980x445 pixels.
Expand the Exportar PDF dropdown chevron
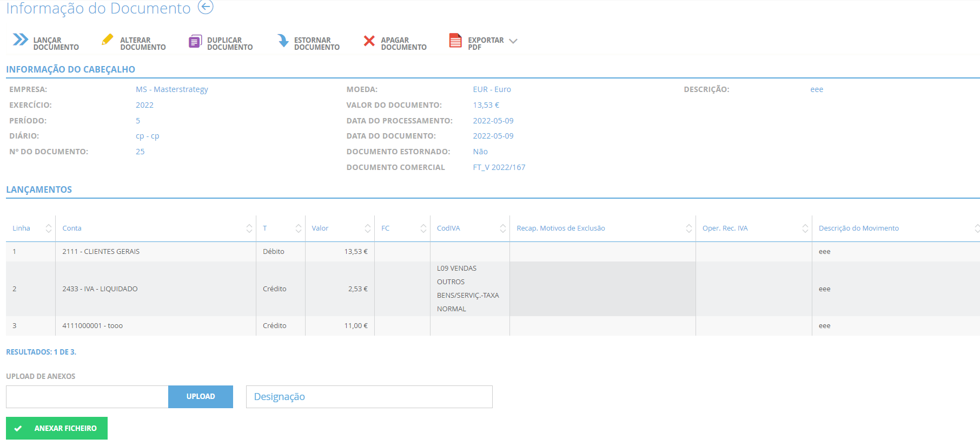coord(513,41)
